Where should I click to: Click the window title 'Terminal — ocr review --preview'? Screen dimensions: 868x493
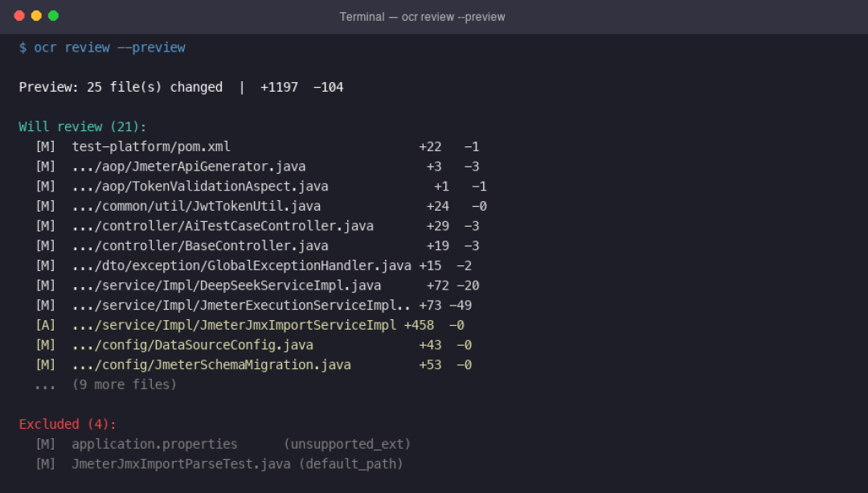[423, 17]
